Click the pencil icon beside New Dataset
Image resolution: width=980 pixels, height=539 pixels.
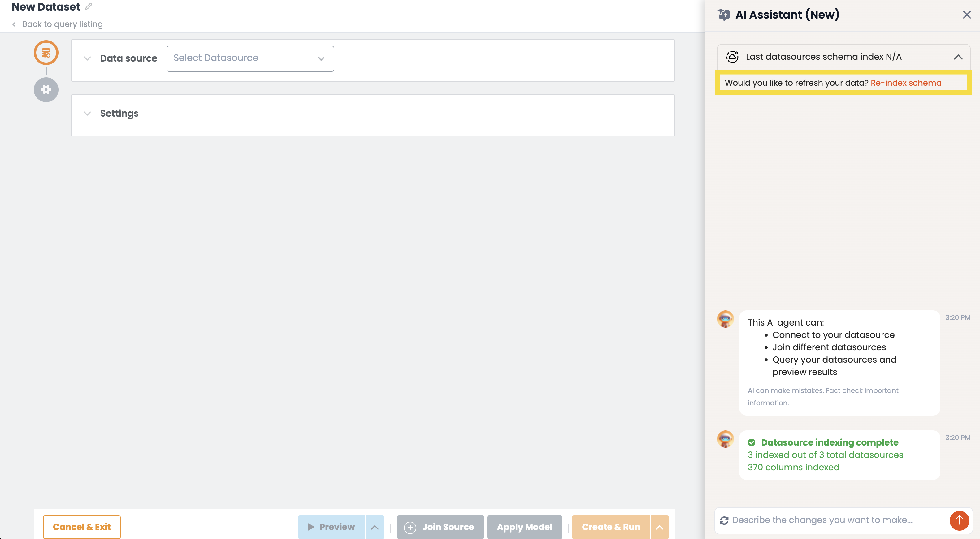click(88, 6)
